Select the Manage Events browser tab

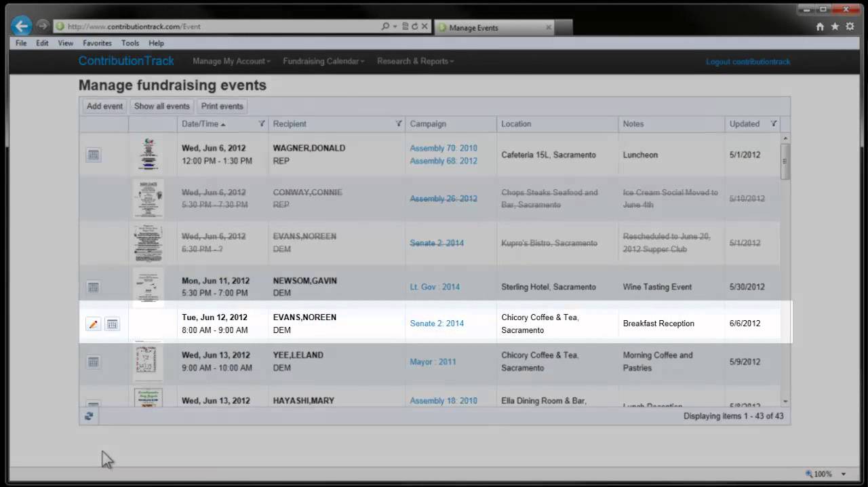[495, 27]
